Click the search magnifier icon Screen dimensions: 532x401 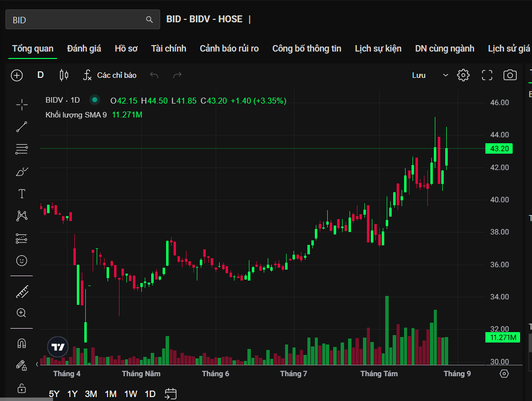[149, 20]
